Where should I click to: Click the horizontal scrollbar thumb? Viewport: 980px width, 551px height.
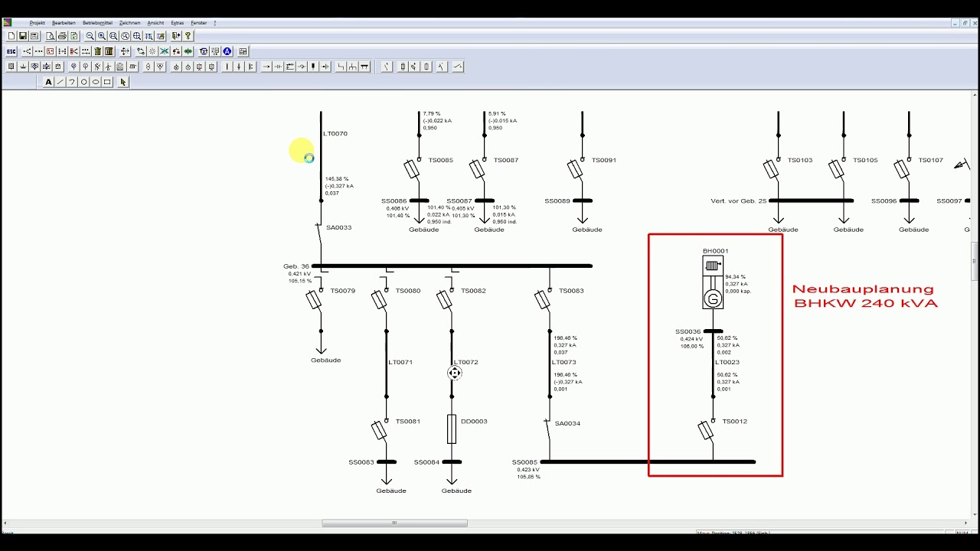point(394,523)
